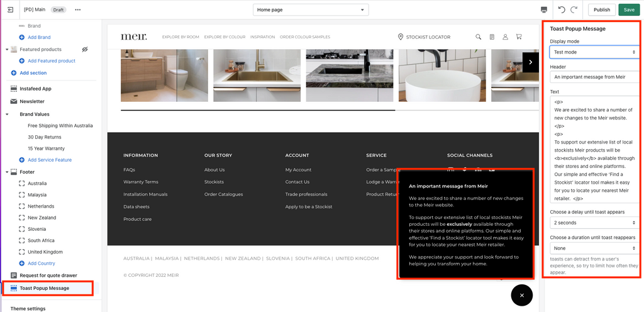Open the three-dot more actions menu
The image size is (644, 312).
(x=77, y=9)
